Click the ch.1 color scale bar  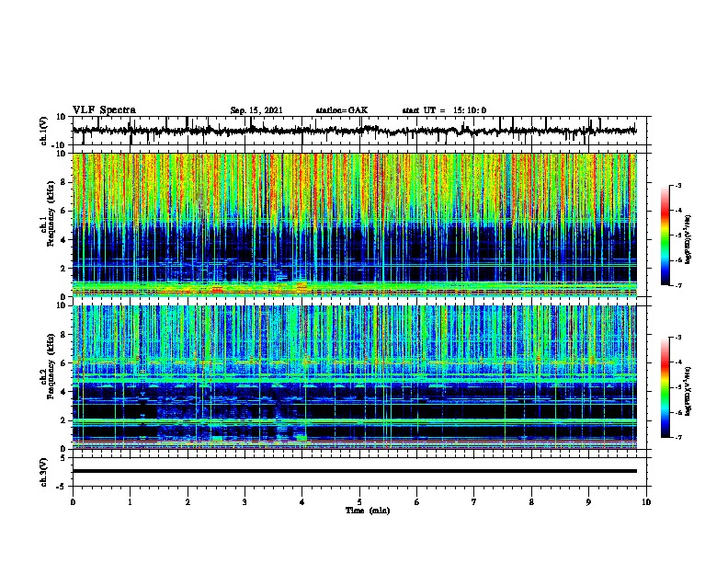[x=665, y=236]
